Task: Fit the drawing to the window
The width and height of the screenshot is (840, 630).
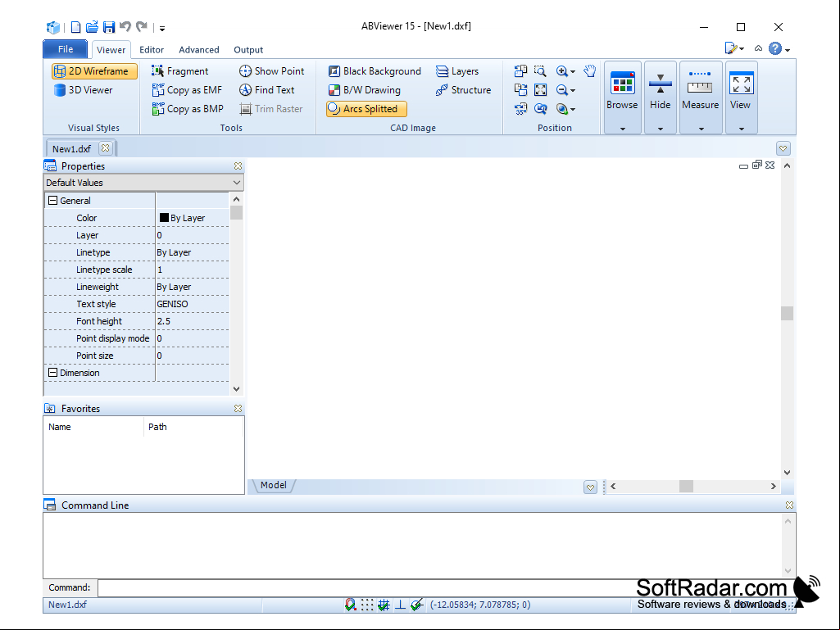Action: tap(541, 89)
